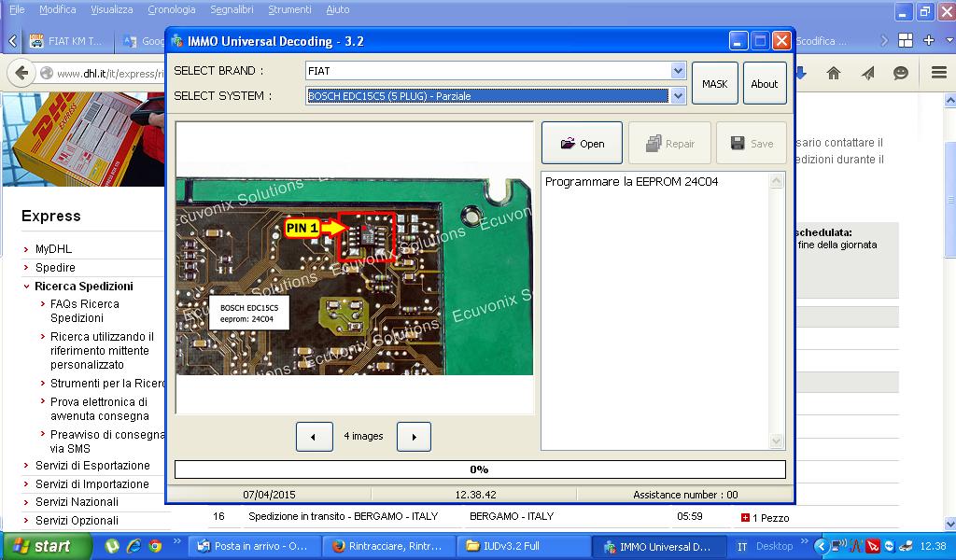Show the previous ECU image
This screenshot has height=560, width=956.
pyautogui.click(x=314, y=436)
